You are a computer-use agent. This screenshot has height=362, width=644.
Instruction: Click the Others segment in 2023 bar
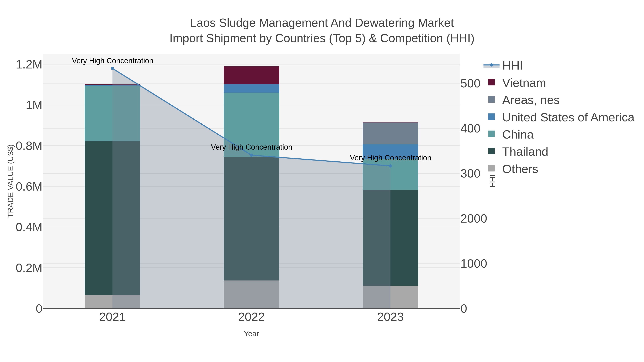pyautogui.click(x=390, y=297)
